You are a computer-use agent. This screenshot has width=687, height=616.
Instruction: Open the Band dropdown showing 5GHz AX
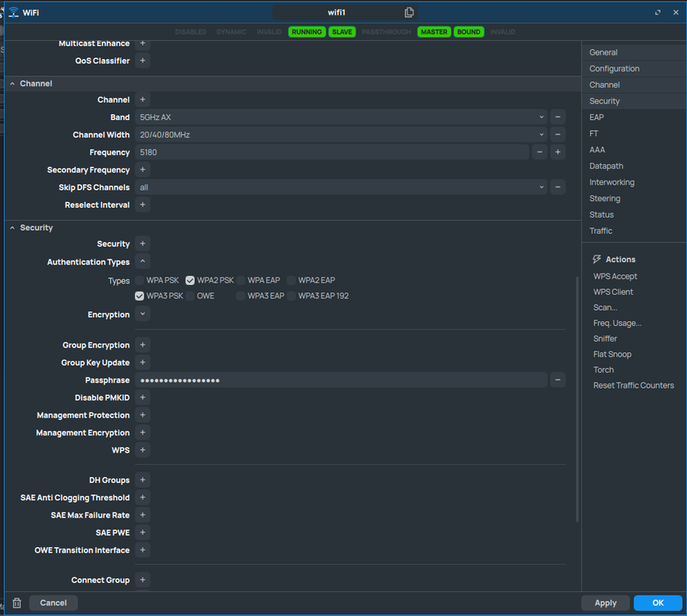[341, 117]
